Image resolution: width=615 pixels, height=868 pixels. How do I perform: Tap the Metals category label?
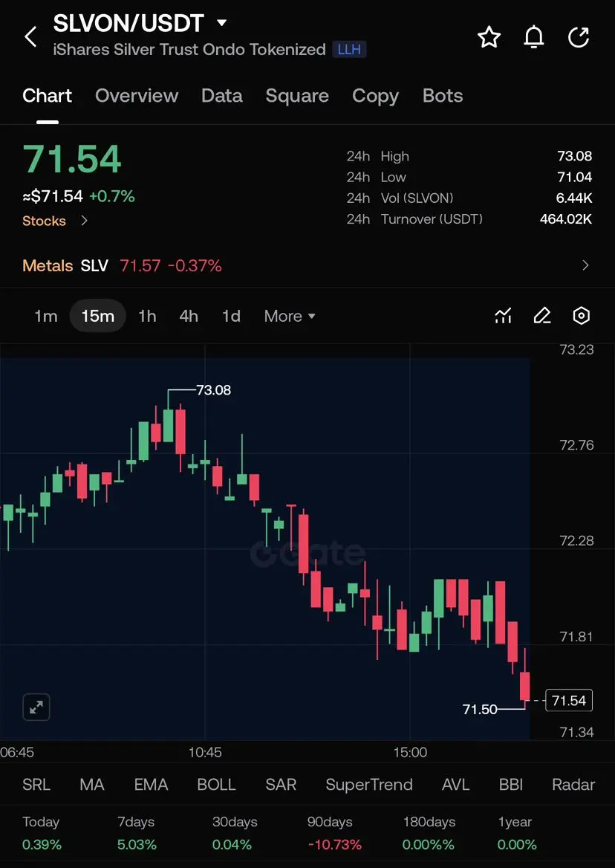[x=48, y=266]
